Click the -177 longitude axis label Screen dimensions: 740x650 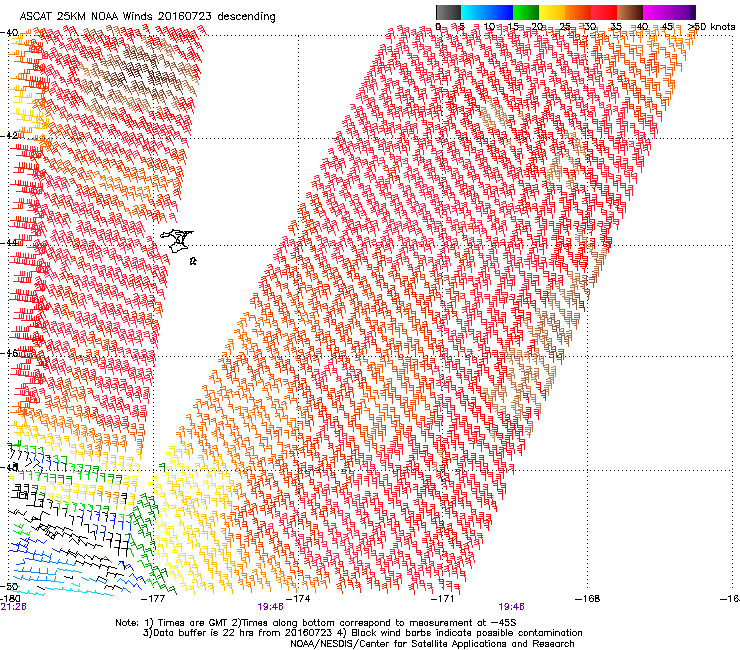click(x=153, y=599)
